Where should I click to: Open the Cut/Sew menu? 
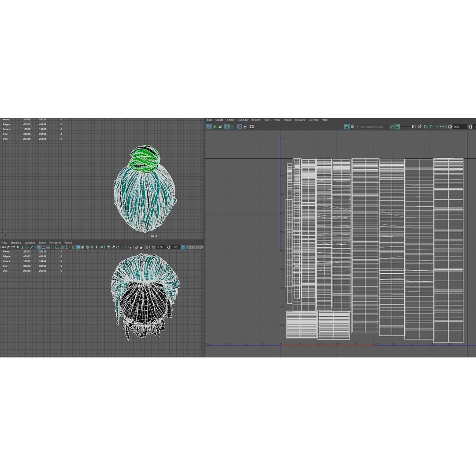(x=243, y=120)
